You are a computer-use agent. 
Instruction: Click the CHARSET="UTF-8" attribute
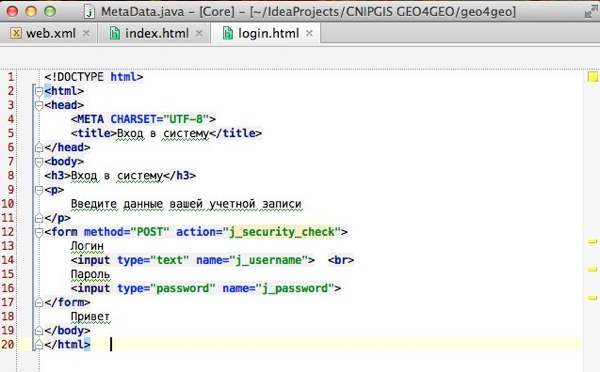[160, 119]
